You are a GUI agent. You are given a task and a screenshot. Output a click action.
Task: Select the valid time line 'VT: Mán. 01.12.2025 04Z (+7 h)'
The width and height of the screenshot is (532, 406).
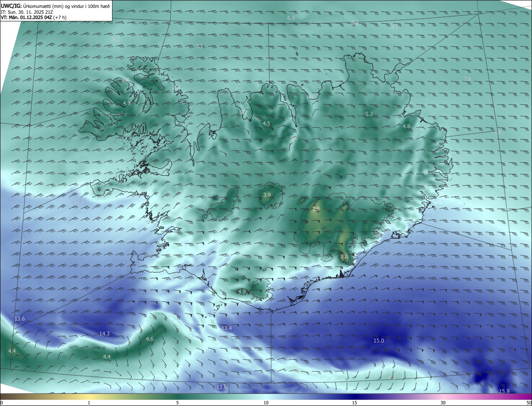[x=34, y=17]
